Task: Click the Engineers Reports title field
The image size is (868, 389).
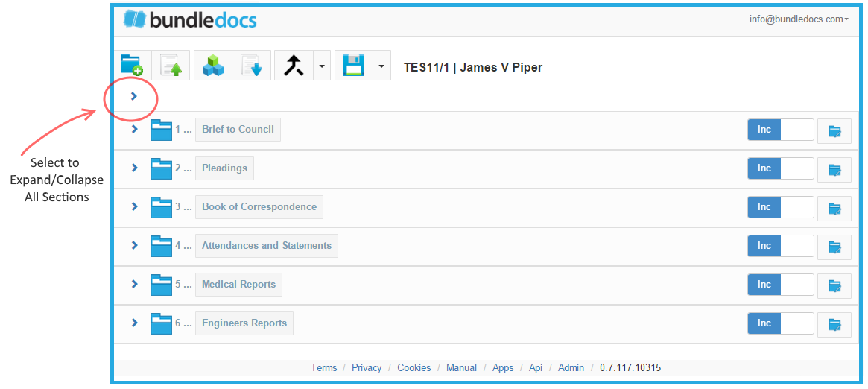Action: (244, 323)
